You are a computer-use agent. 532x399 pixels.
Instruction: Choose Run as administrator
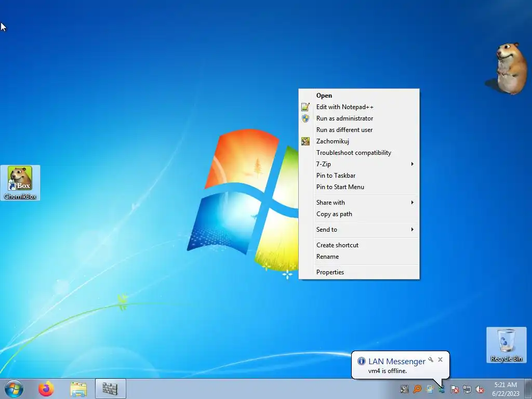pyautogui.click(x=358, y=118)
